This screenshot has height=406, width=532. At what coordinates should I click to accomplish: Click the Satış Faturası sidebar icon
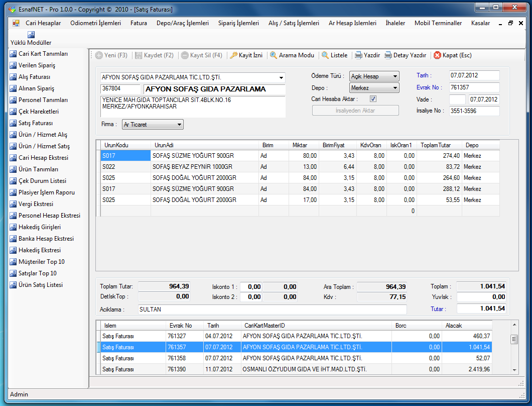[13, 123]
